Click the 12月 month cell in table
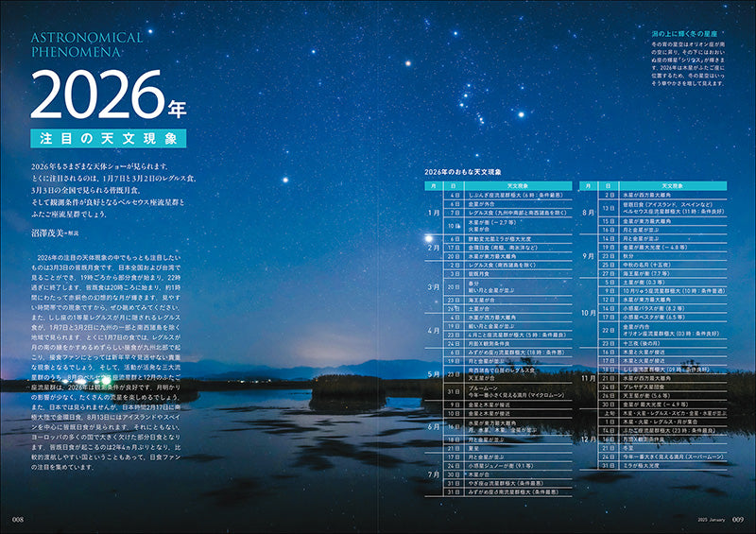756x534 pixels. (x=599, y=439)
